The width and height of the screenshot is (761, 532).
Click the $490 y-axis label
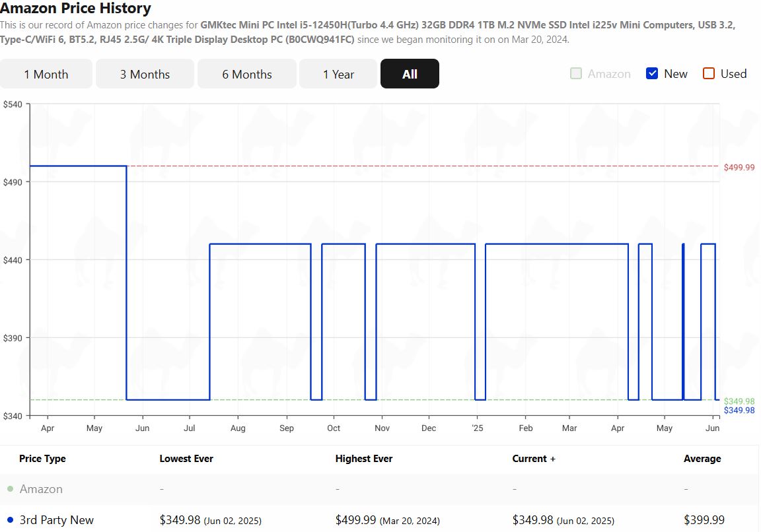13,182
